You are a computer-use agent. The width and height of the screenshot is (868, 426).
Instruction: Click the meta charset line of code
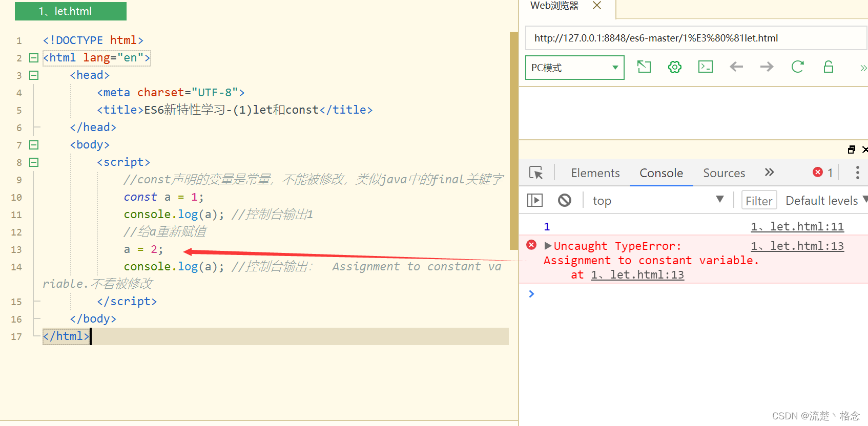pyautogui.click(x=171, y=93)
